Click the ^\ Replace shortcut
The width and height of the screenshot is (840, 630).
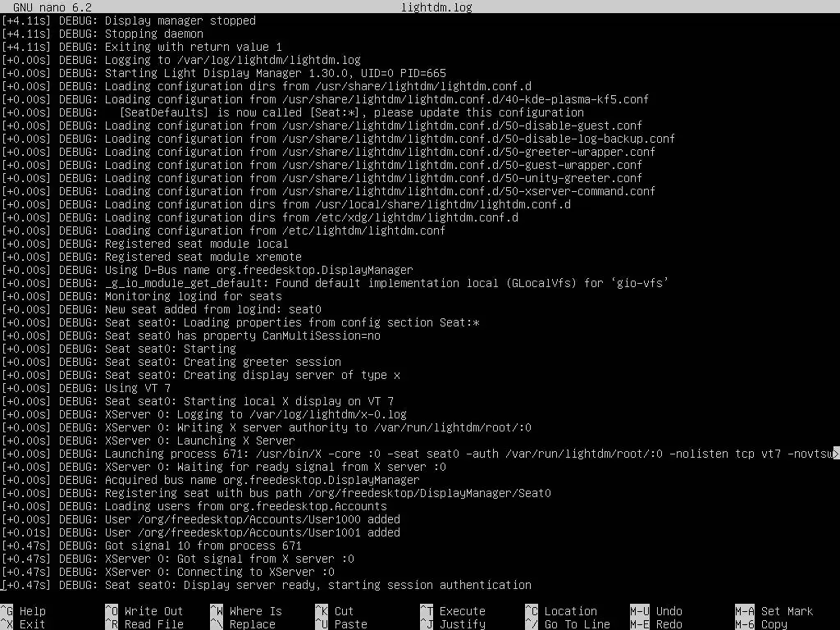(243, 624)
